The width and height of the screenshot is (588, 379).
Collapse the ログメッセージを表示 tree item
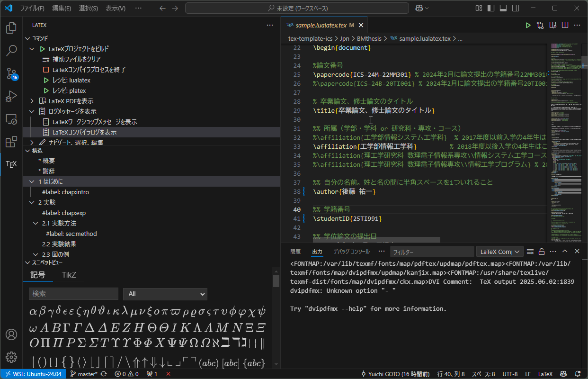pyautogui.click(x=32, y=111)
